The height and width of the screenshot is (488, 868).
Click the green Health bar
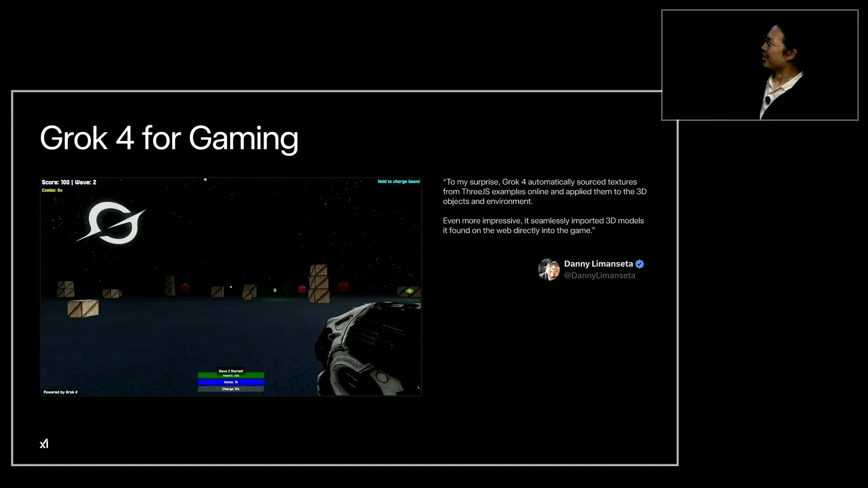pyautogui.click(x=231, y=375)
